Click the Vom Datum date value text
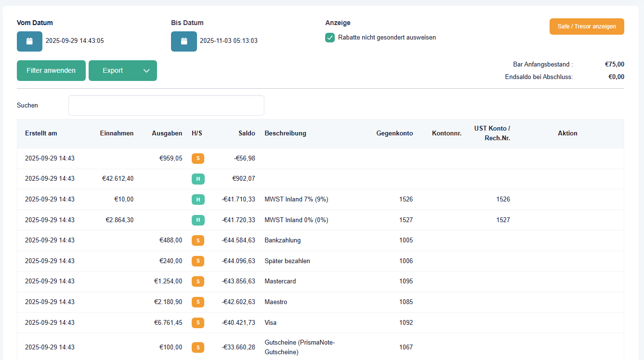The height and width of the screenshot is (360, 644). click(x=75, y=41)
